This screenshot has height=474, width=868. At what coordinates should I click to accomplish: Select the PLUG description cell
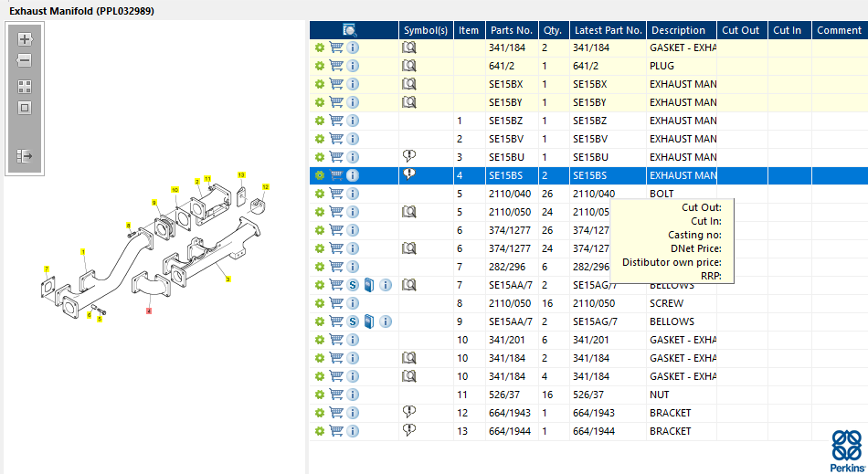pyautogui.click(x=682, y=66)
